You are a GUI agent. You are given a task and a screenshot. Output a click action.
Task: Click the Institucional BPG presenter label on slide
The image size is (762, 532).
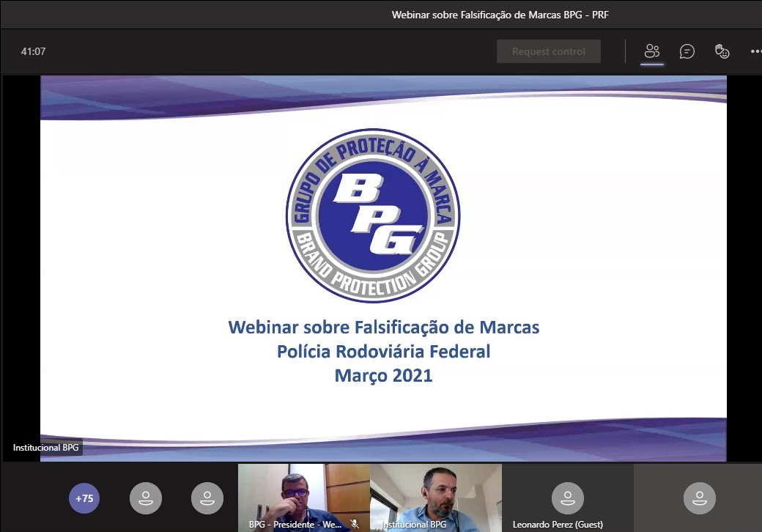click(x=45, y=447)
